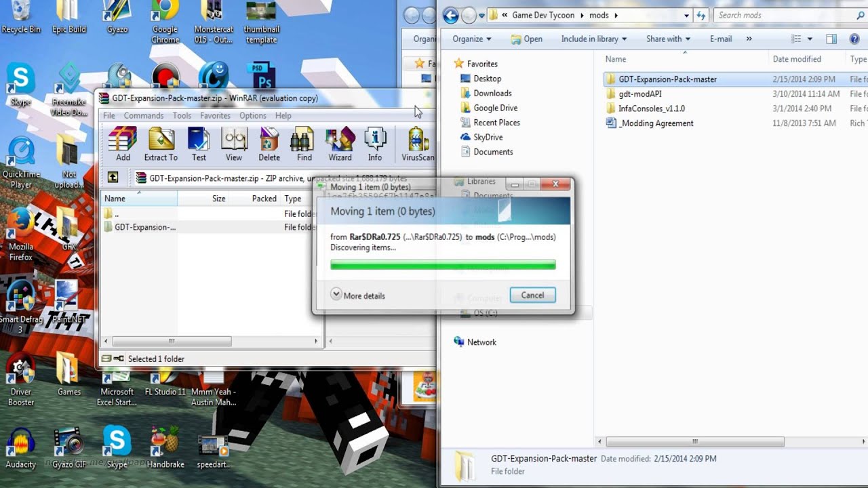Image resolution: width=868 pixels, height=488 pixels.
Task: Open WinRAR Commands menu
Action: 144,115
